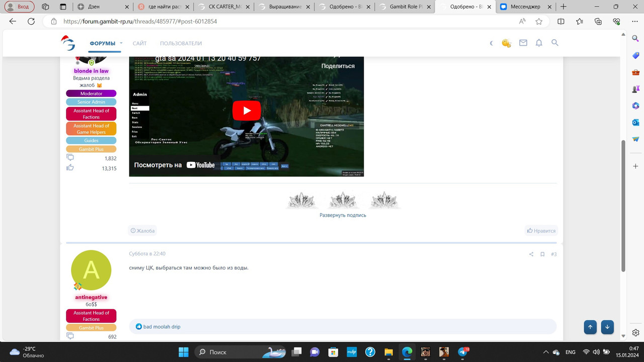The width and height of the screenshot is (644, 362).
Task: Open the workspaces icon
Action: [x=45, y=7]
